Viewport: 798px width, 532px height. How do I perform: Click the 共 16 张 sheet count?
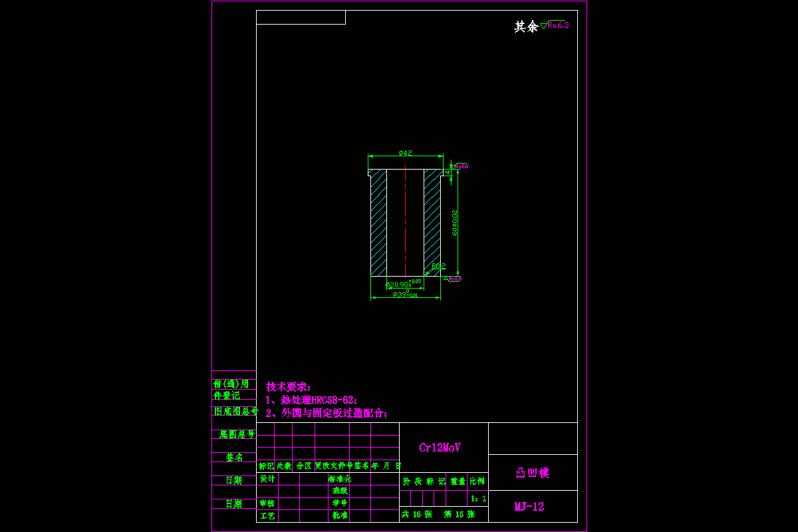click(417, 515)
